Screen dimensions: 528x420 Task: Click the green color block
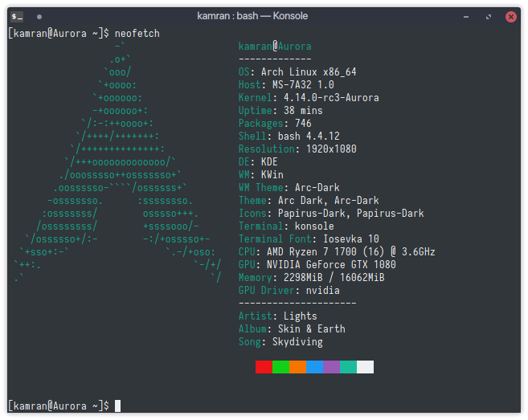[x=280, y=367]
